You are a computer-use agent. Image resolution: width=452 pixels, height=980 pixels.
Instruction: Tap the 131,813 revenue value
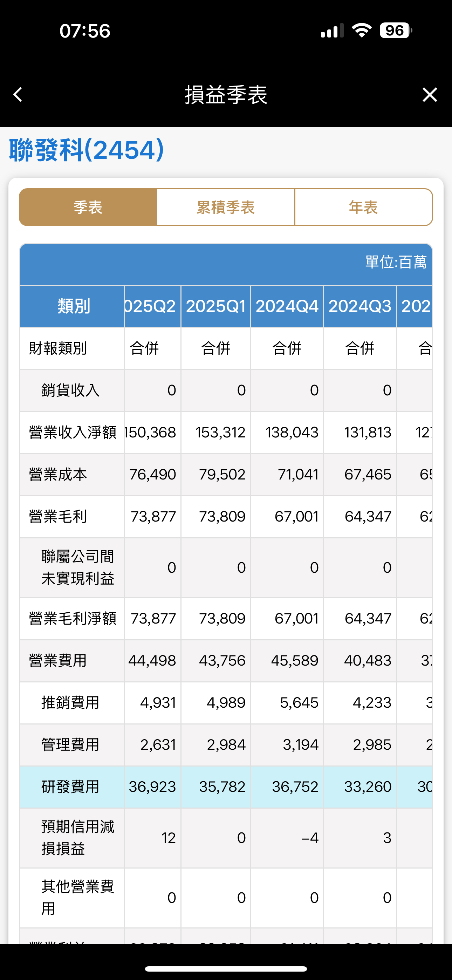[368, 433]
